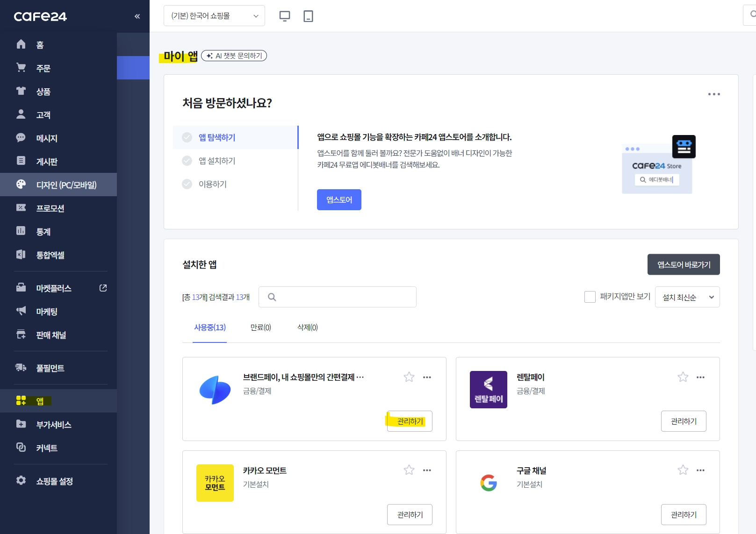Open the 커넥트 icon

click(21, 448)
